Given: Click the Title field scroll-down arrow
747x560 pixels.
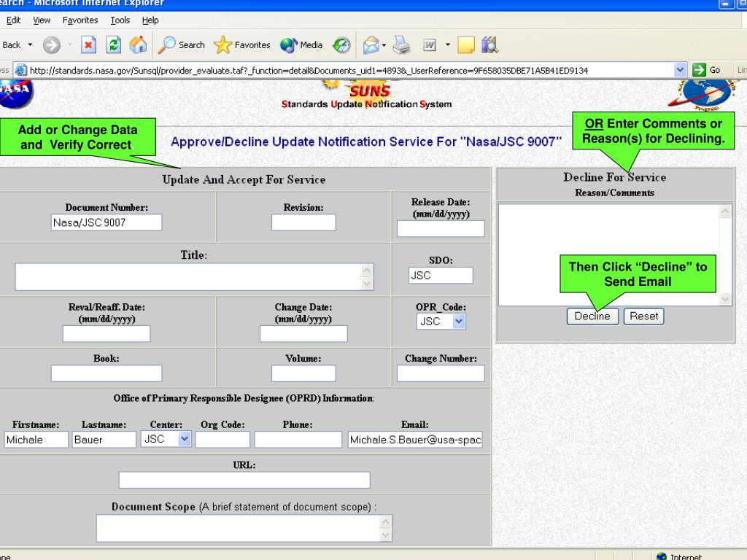Looking at the screenshot, I should click(x=368, y=284).
